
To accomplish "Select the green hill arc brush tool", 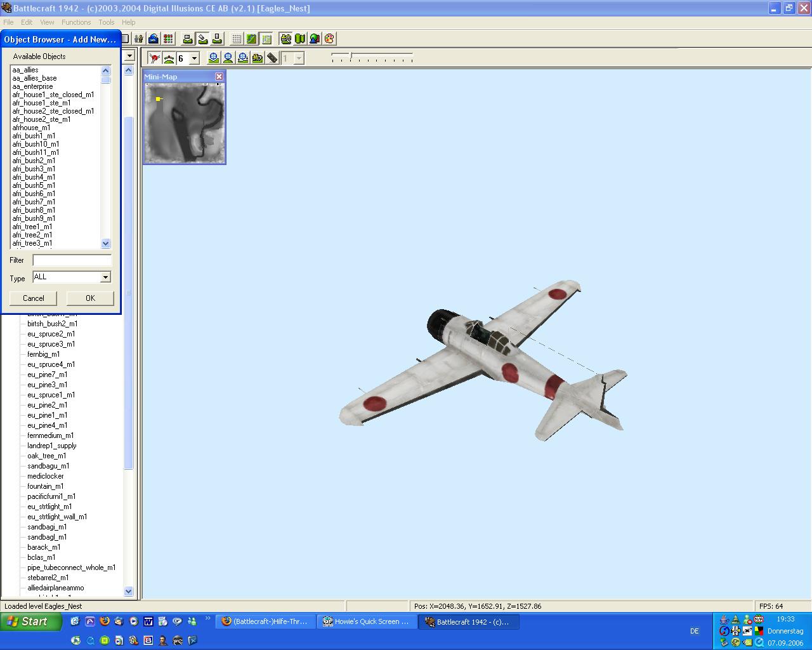I will point(169,58).
